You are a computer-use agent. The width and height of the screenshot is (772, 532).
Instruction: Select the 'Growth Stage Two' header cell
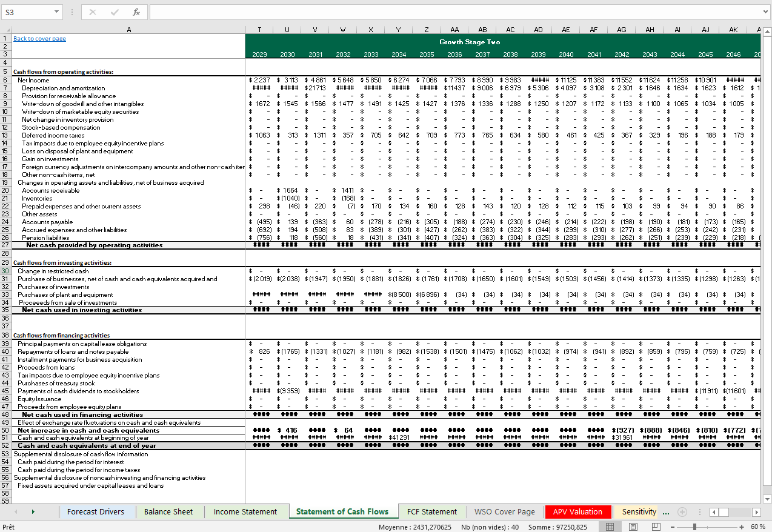[470, 42]
